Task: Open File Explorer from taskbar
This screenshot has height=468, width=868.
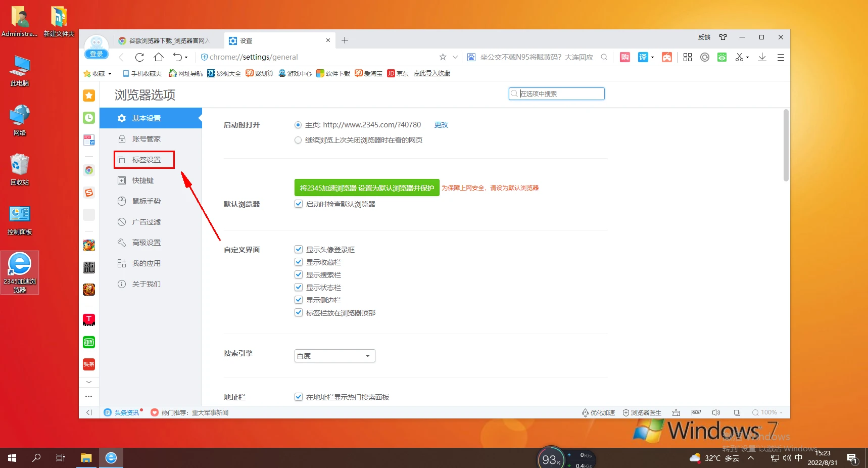Action: (86, 458)
